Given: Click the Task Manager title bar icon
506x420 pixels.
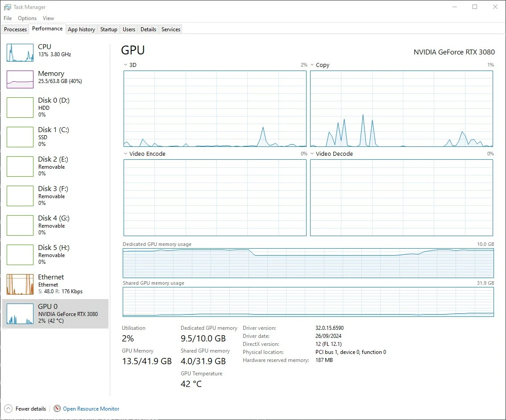Looking at the screenshot, I should click(7, 7).
